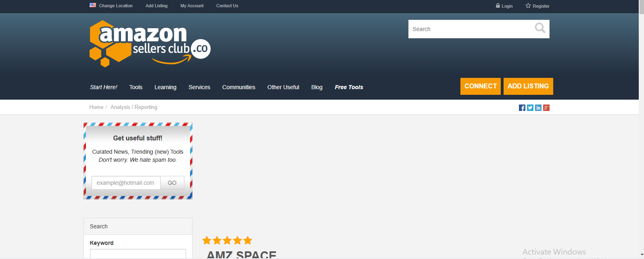Open Add Listing in top bar
The image size is (644, 259).
157,6
